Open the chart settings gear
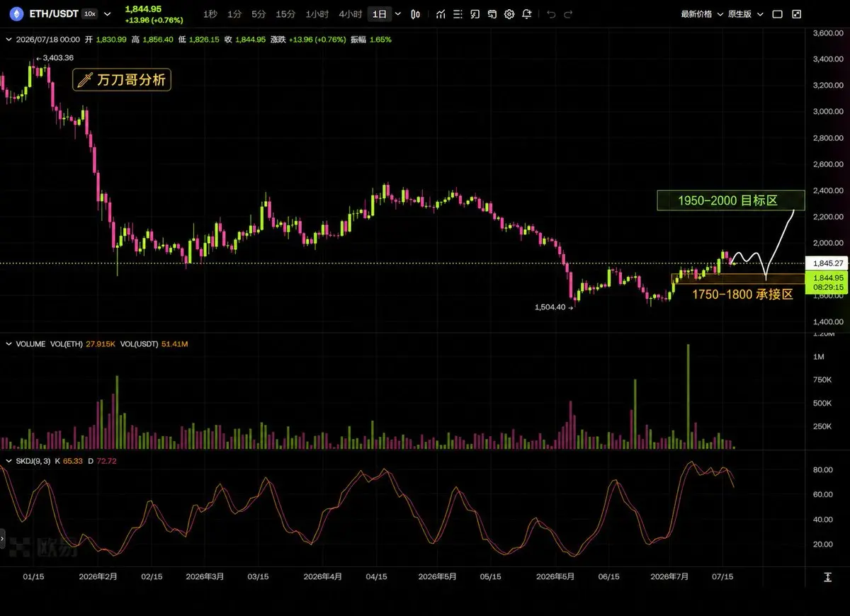This screenshot has width=850, height=616. pos(509,14)
